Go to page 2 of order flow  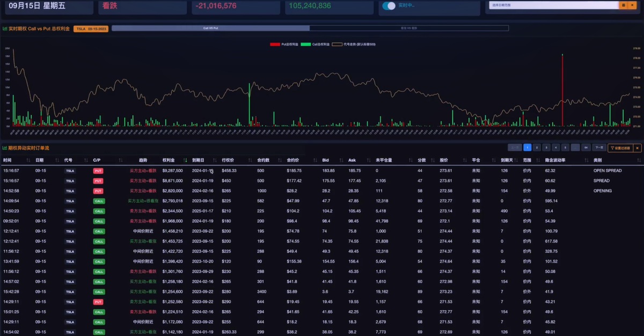tap(537, 148)
